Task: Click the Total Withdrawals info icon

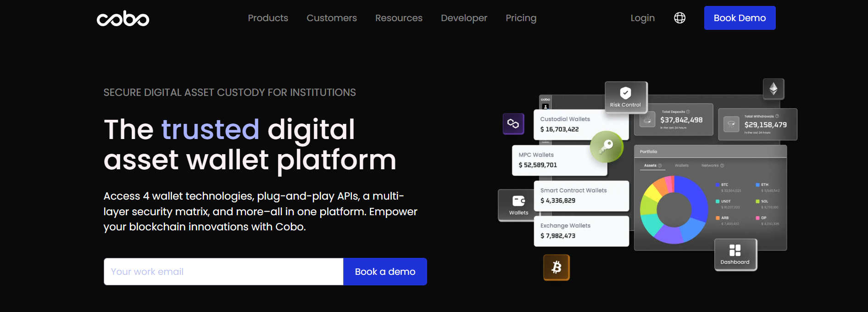Action: 777,116
